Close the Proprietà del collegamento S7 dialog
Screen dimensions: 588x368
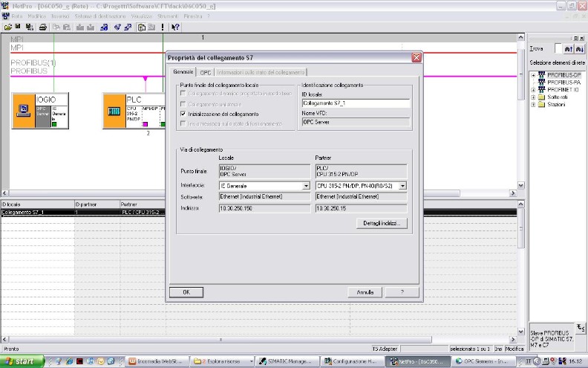coord(416,57)
